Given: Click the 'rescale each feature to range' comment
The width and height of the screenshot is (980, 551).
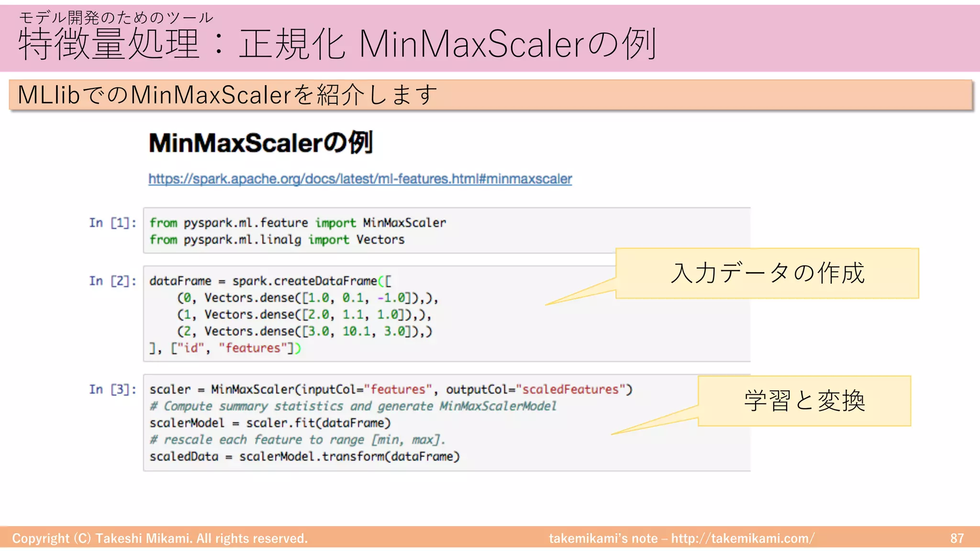Looking at the screenshot, I should 298,440.
